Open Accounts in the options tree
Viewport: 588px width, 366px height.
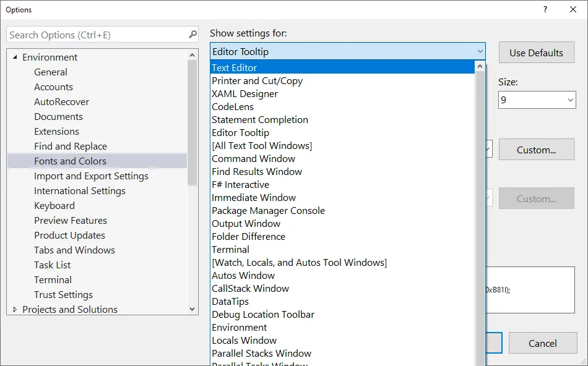click(x=53, y=87)
